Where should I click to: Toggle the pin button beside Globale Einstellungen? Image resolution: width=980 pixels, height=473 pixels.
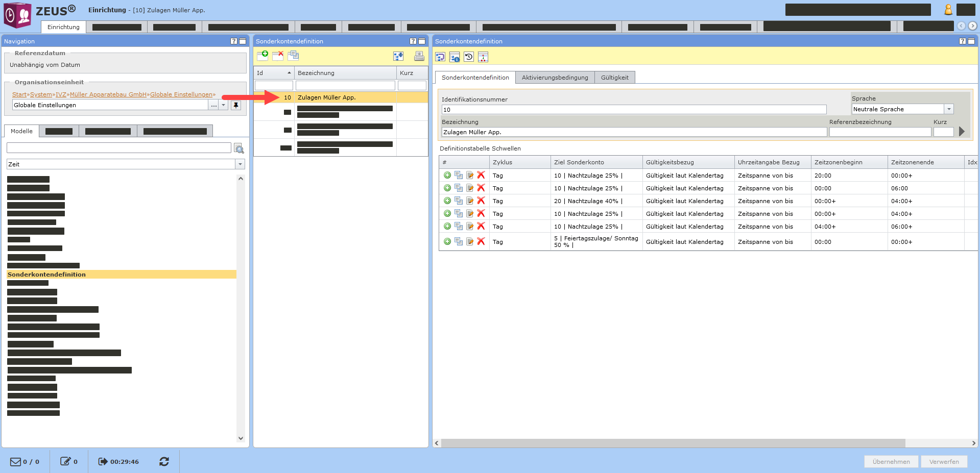[x=236, y=105]
